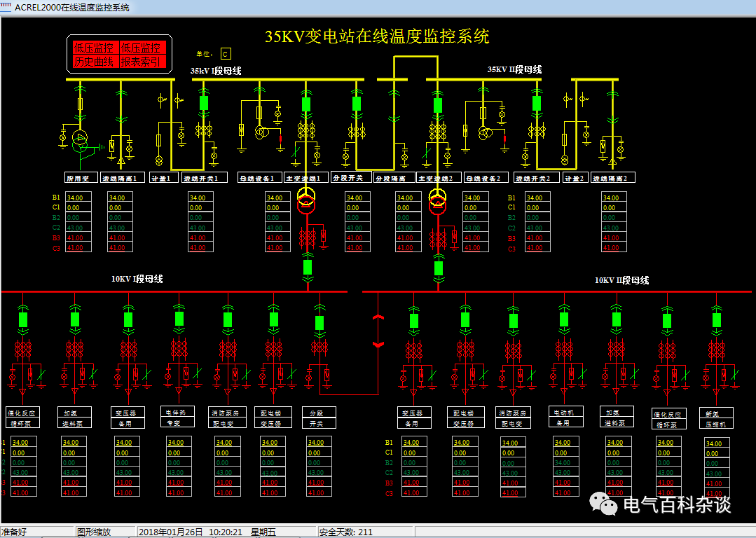
Task: Click the C3 value 41.00 under 进线隔离2
Action: click(614, 248)
